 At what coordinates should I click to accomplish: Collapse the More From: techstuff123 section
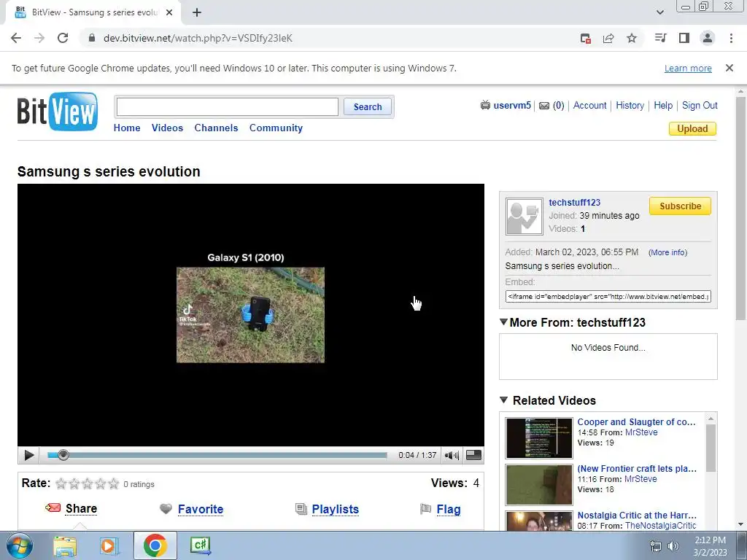pos(503,322)
